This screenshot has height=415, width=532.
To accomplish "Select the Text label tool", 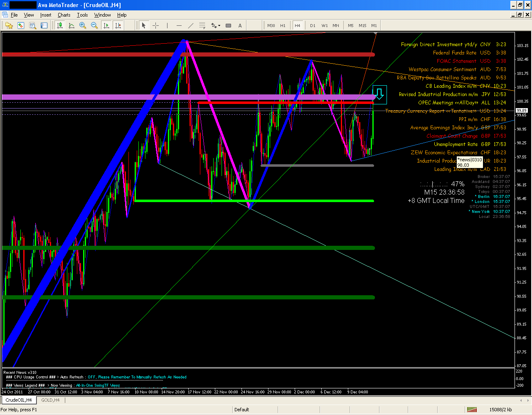I will click(240, 25).
